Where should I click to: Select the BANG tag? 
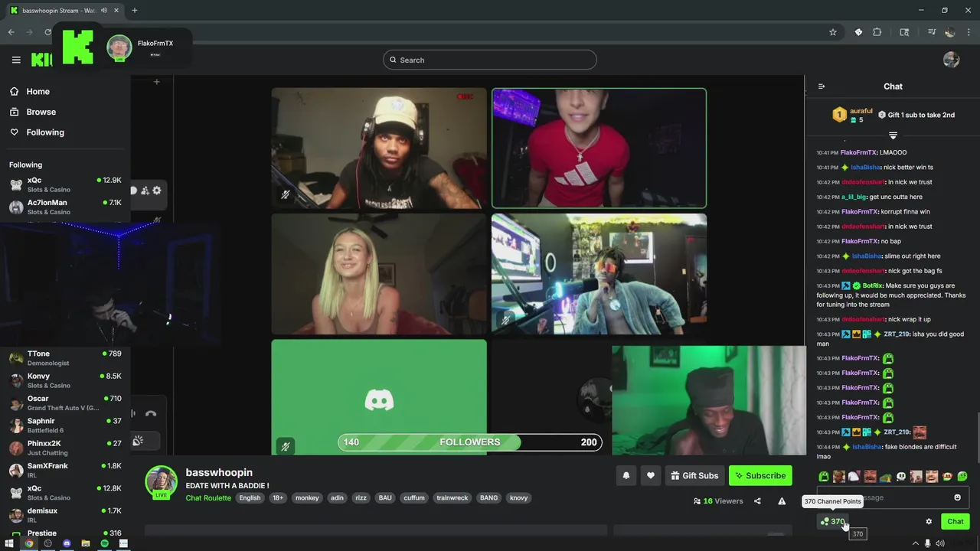[488, 498]
